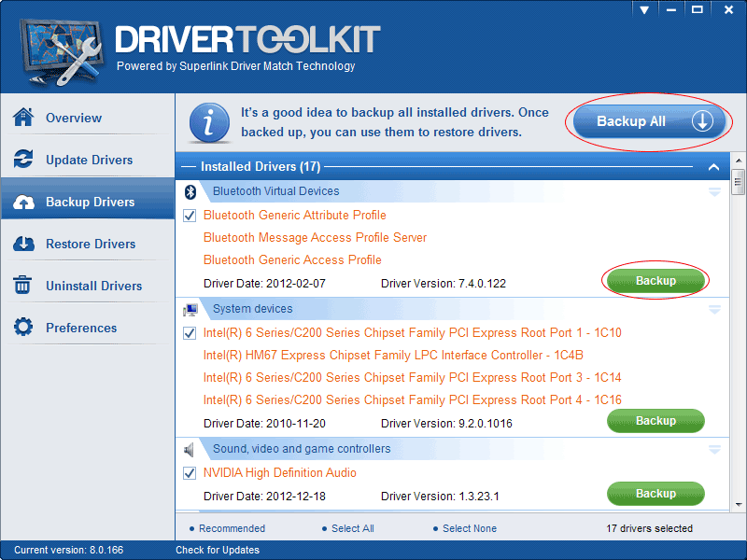Image resolution: width=747 pixels, height=560 pixels.
Task: Go to Update Drivers section
Action: pyautogui.click(x=88, y=159)
